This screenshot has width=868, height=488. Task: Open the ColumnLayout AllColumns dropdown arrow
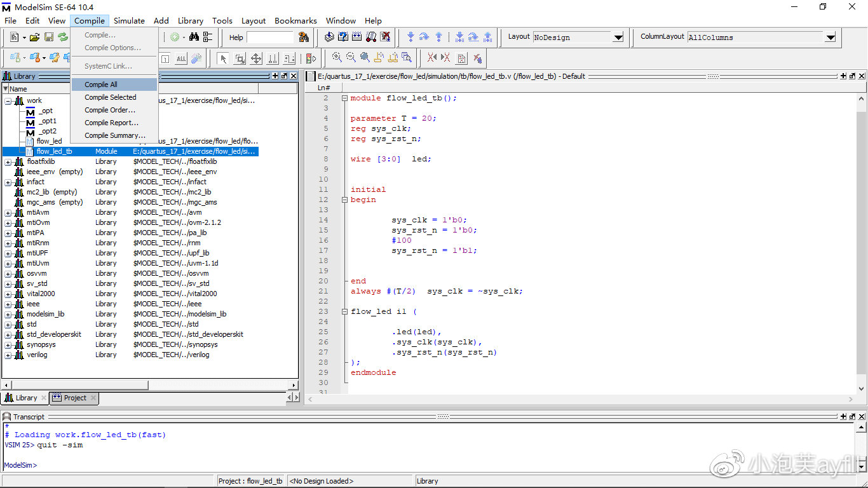pyautogui.click(x=830, y=37)
